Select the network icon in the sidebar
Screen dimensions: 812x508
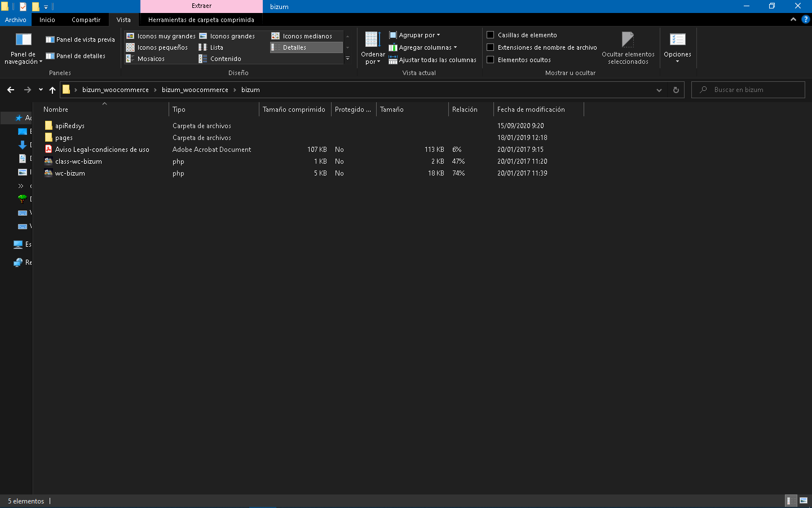[18, 262]
